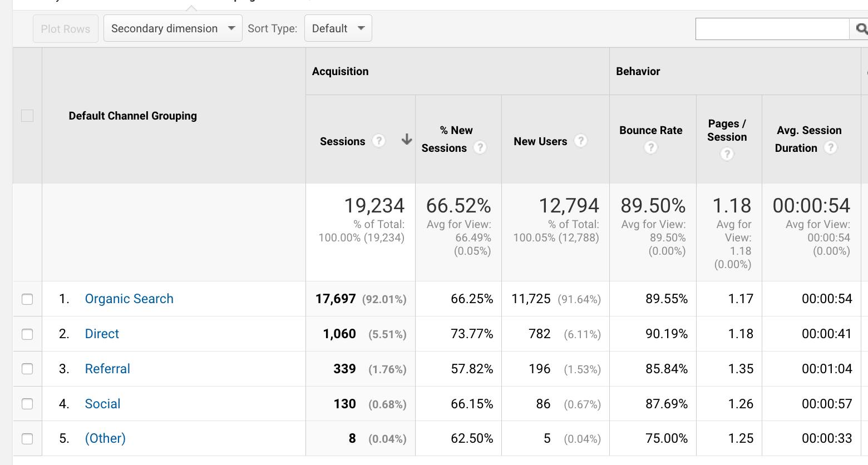The width and height of the screenshot is (868, 465).
Task: Open the Referral channel link
Action: 107,369
